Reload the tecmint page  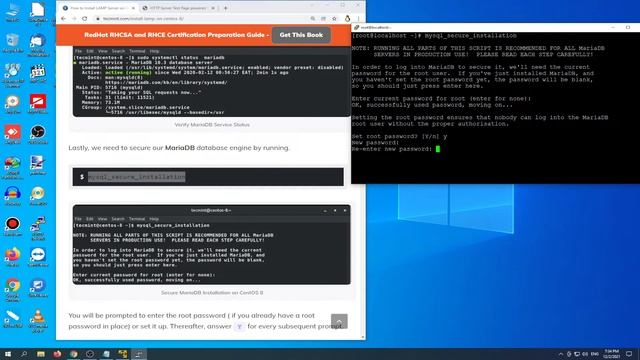[x=84, y=18]
